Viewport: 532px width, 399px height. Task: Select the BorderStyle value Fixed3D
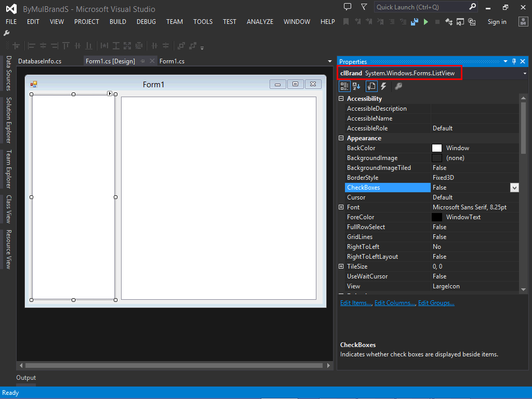click(443, 178)
